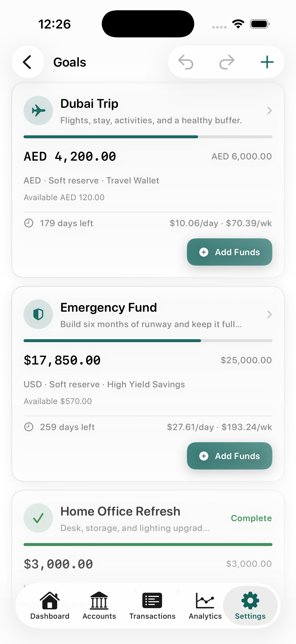Expand Dubai Trip details chevron

pyautogui.click(x=269, y=111)
